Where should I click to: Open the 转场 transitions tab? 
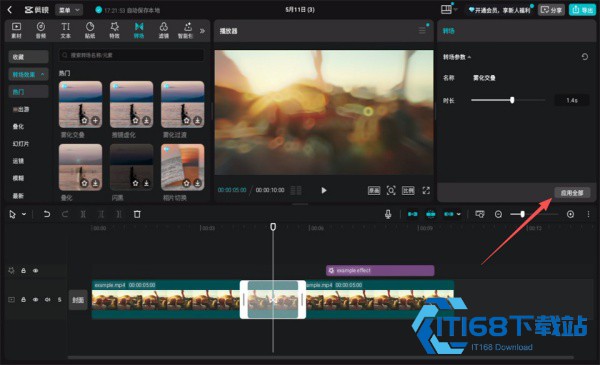[139, 30]
